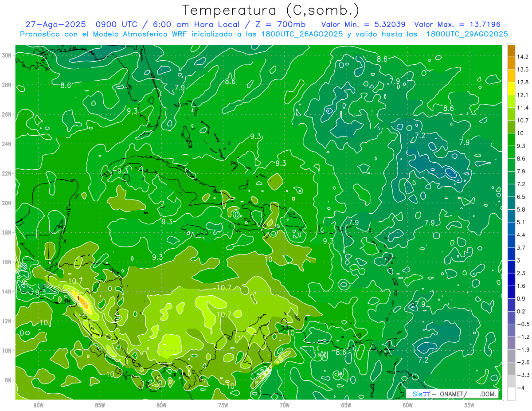This screenshot has height=411, width=532.
Task: Click the "3.7" value on the color scale
Action: 521,247
